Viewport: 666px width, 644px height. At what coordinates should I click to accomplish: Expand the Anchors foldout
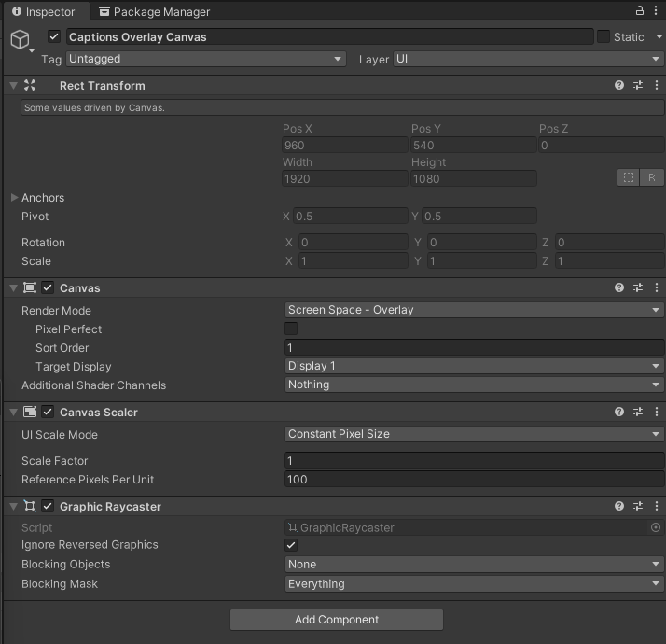(14, 198)
